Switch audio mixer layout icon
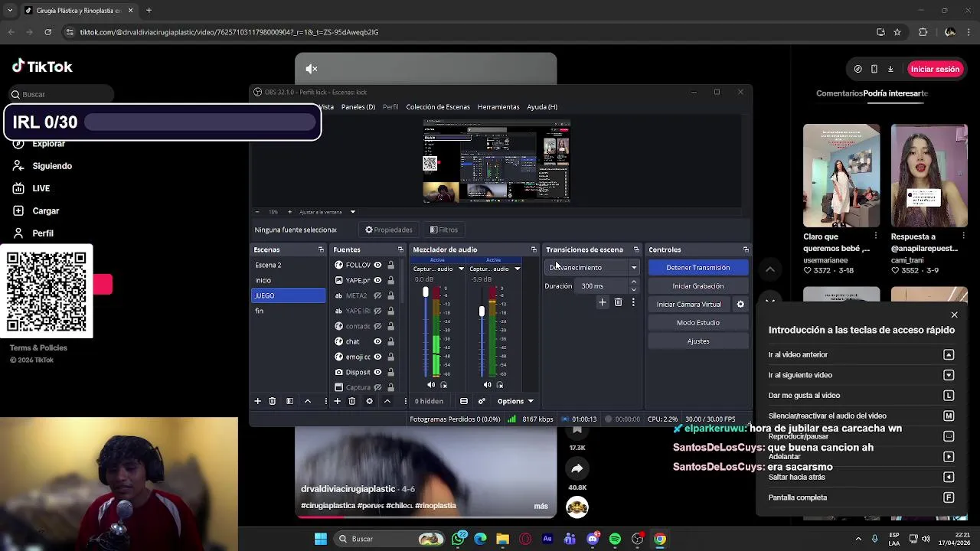 point(464,401)
